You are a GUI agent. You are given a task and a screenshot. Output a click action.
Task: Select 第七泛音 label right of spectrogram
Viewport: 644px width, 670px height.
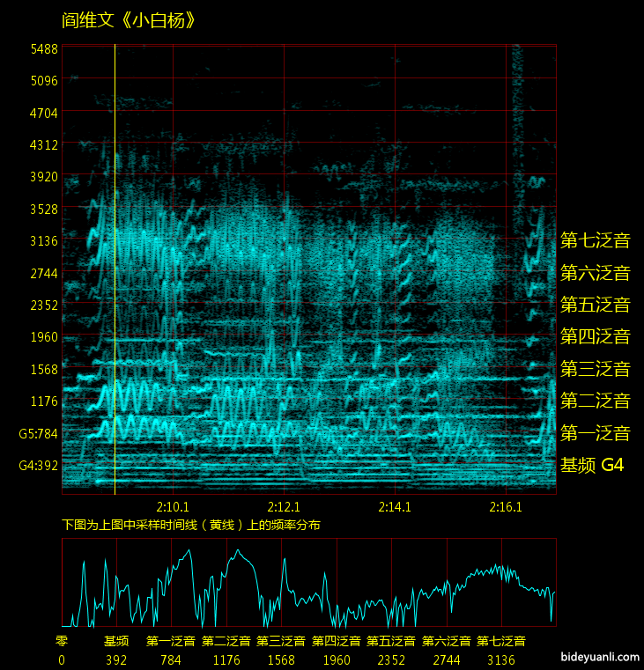tap(596, 240)
